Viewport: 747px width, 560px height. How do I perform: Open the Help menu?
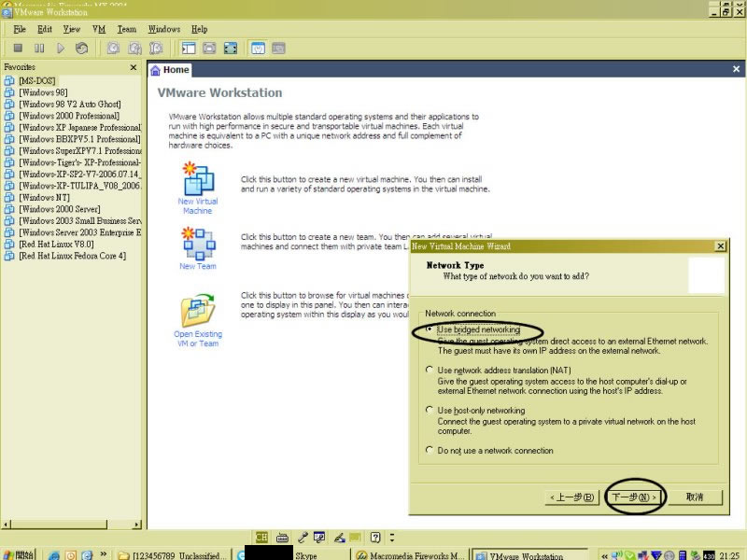(x=200, y=29)
